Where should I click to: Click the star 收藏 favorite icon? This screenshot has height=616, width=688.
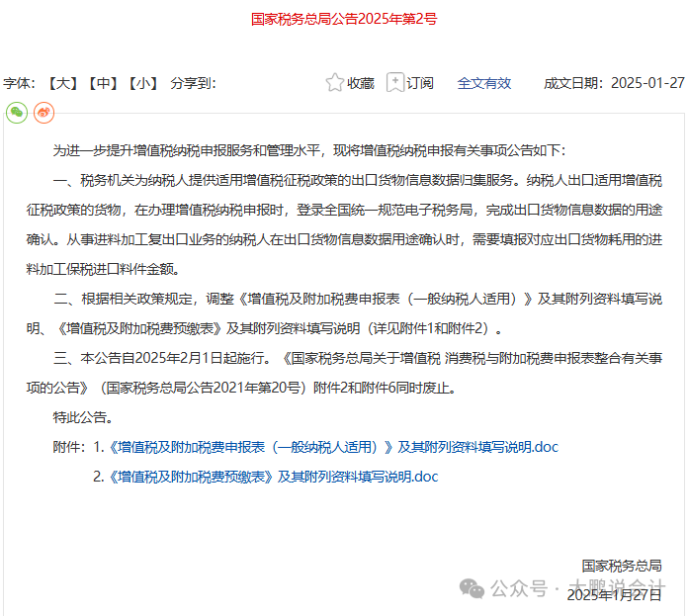click(335, 83)
